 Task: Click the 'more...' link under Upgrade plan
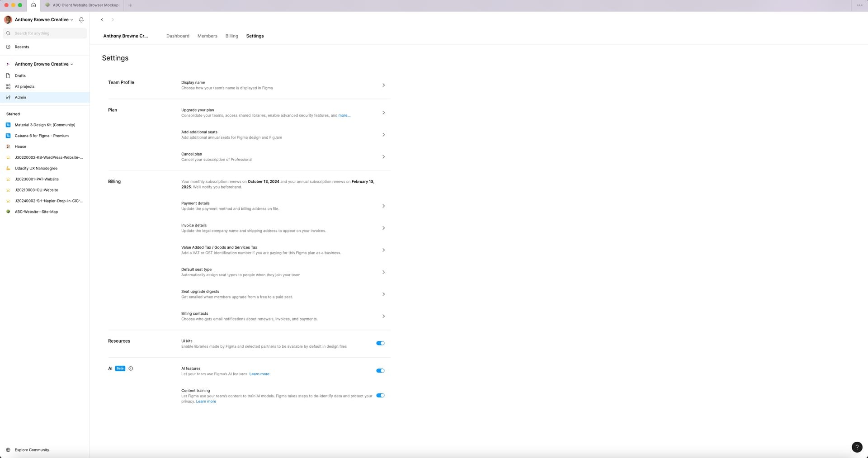[x=344, y=116]
